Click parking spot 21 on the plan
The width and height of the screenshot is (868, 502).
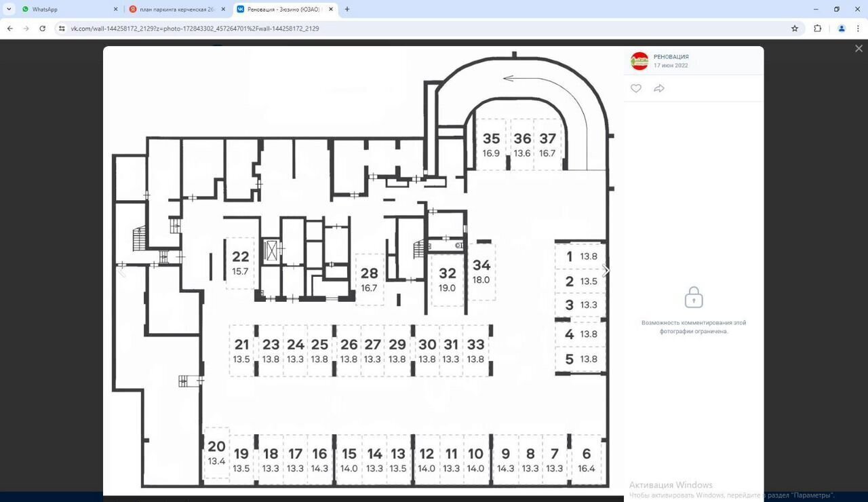pos(242,351)
